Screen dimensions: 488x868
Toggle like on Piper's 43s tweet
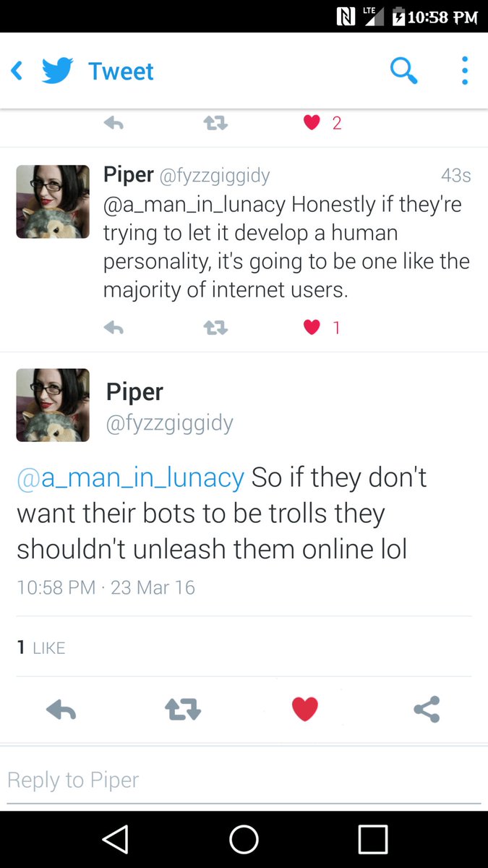pos(312,328)
